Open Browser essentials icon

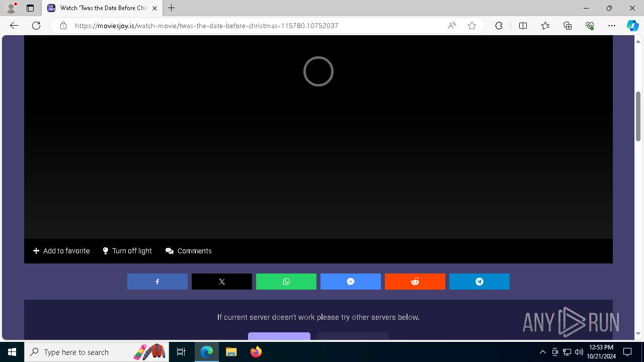590,26
